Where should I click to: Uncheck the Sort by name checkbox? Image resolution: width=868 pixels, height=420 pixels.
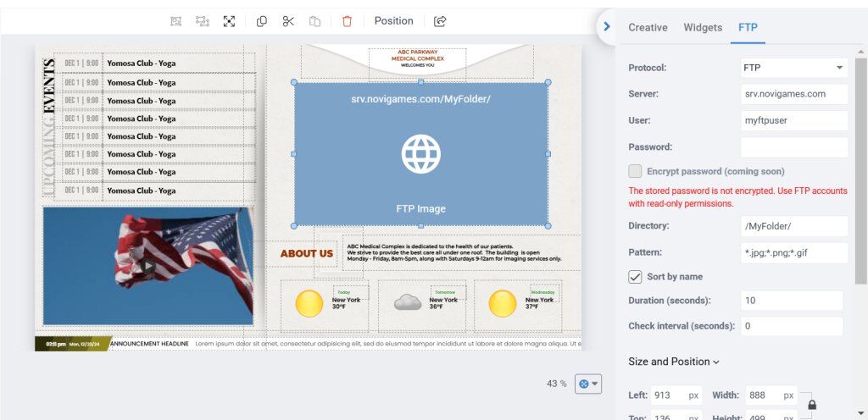click(x=635, y=277)
